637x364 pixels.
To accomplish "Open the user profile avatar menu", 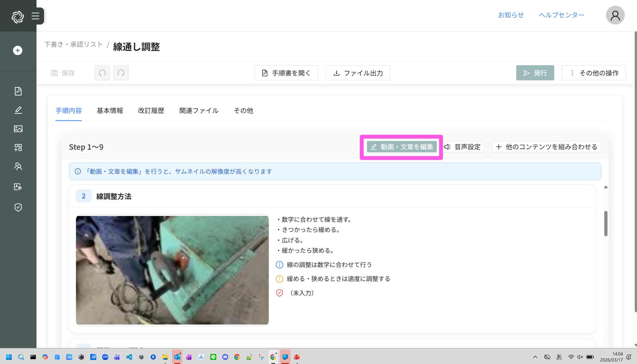I will click(x=615, y=15).
